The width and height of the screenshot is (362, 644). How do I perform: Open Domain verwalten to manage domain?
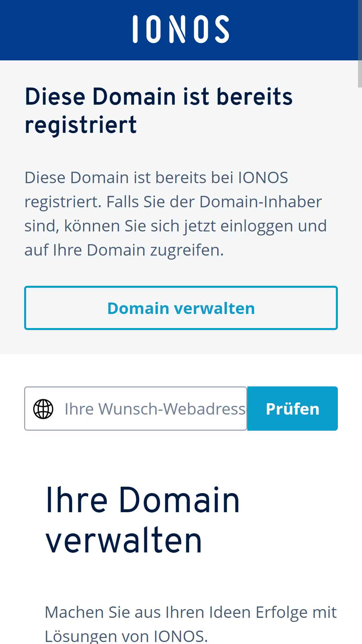(181, 308)
